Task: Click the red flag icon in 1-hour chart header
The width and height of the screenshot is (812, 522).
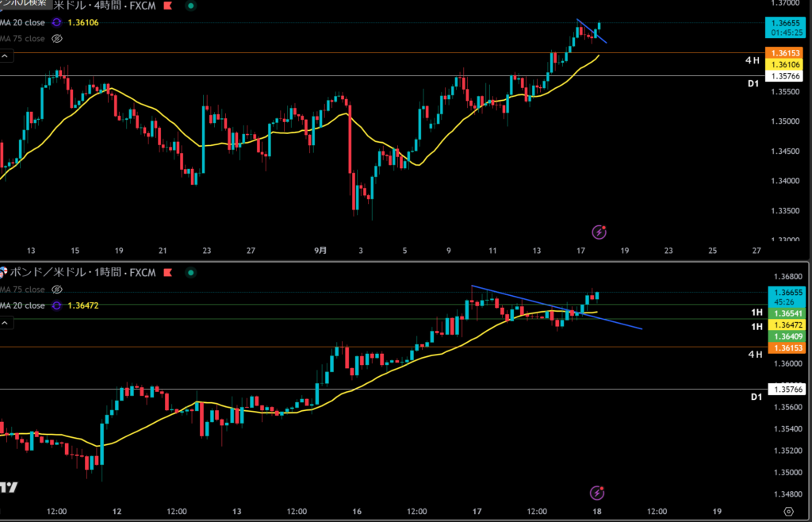Action: tap(168, 274)
